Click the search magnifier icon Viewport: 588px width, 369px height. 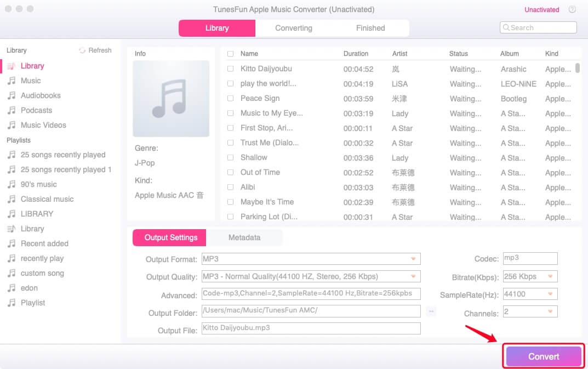point(507,27)
